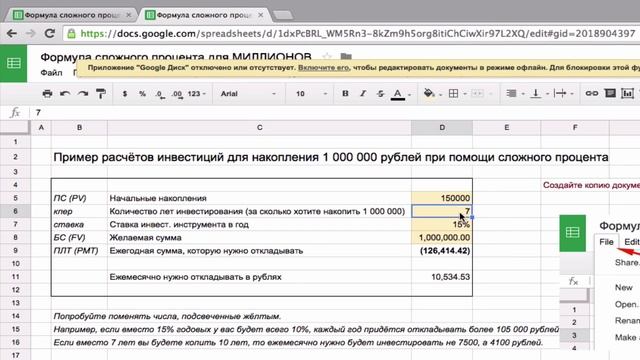Select the embedded File menu screenshot image
The width and height of the screenshot is (640, 360).
(600, 282)
